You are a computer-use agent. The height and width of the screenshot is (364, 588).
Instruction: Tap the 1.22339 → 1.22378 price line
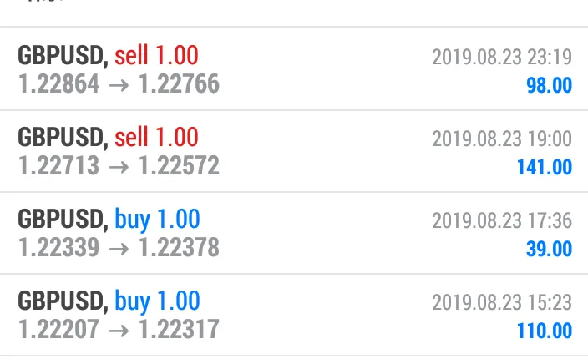pos(119,247)
